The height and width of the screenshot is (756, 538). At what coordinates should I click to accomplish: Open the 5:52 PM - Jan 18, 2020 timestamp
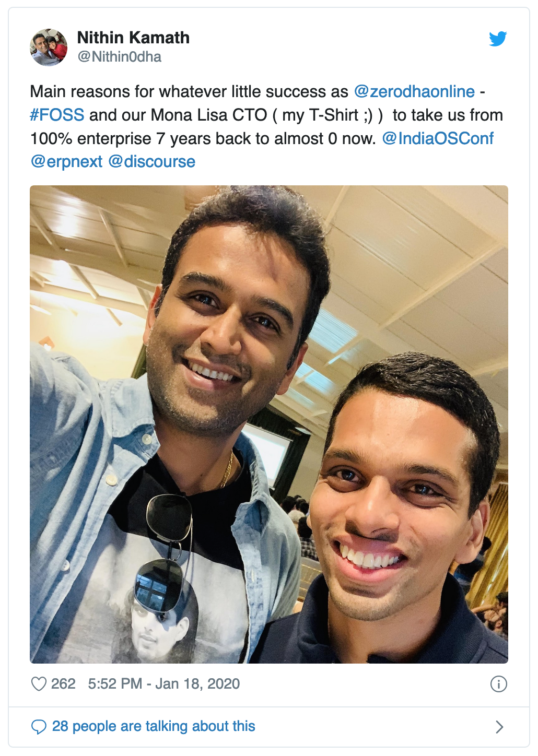(x=164, y=683)
